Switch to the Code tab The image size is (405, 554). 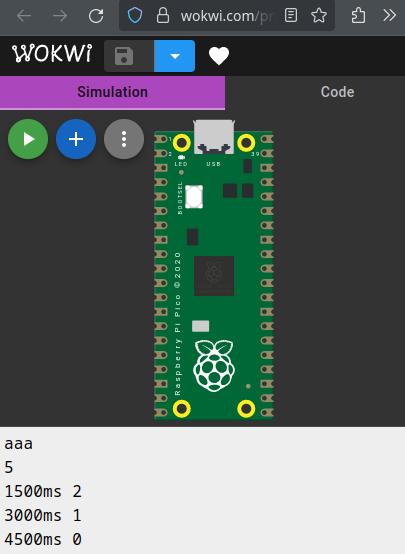pos(338,92)
